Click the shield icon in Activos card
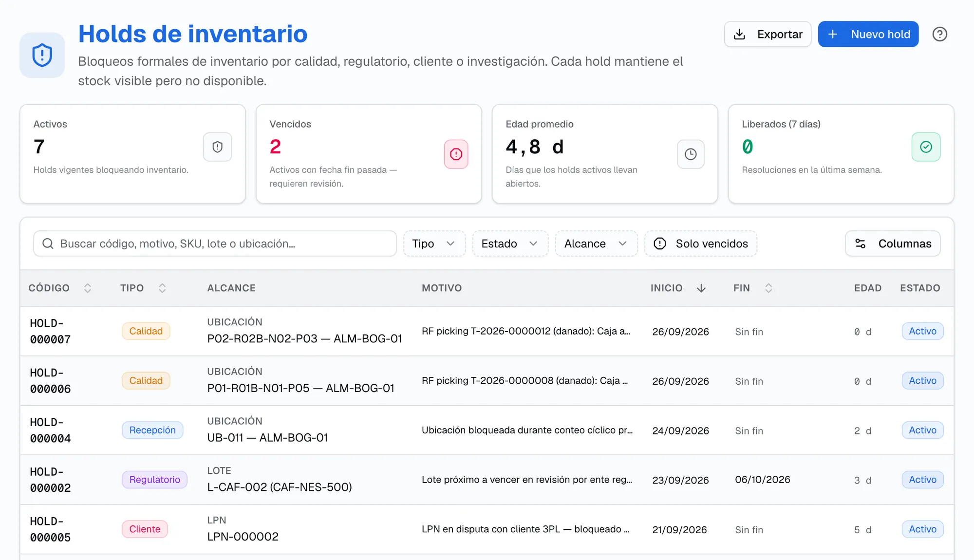 coord(217,147)
